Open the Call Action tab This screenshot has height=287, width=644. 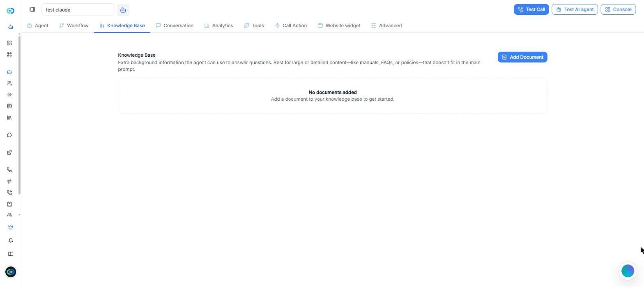point(291,25)
